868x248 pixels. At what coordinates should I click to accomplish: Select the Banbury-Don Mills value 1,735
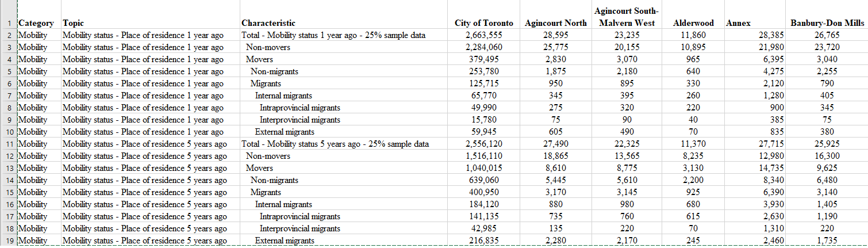click(x=828, y=241)
